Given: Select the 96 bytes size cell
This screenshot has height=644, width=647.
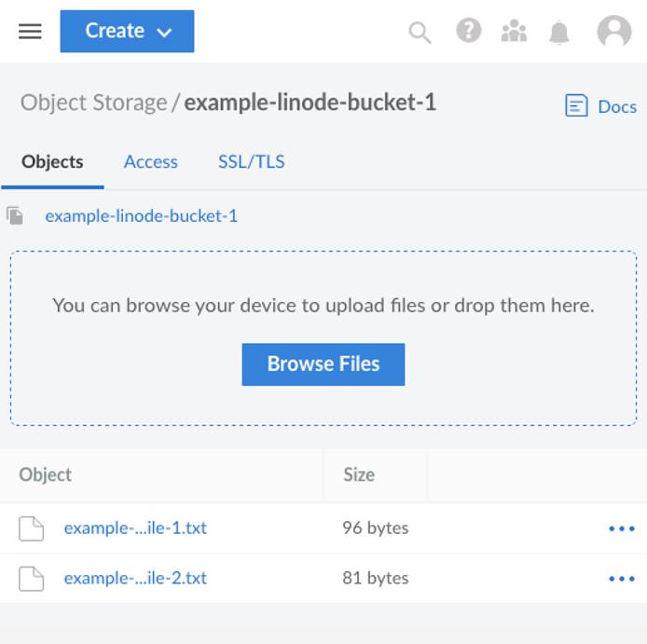Looking at the screenshot, I should point(376,528).
